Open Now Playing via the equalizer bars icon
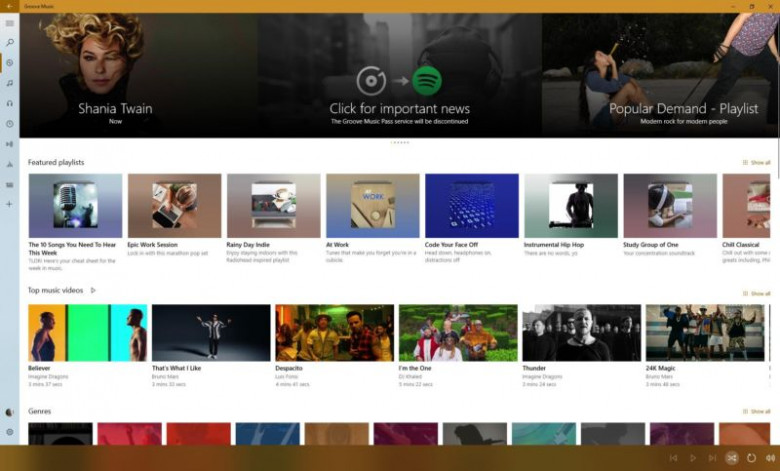Image resolution: width=780 pixels, height=471 pixels. tap(10, 144)
